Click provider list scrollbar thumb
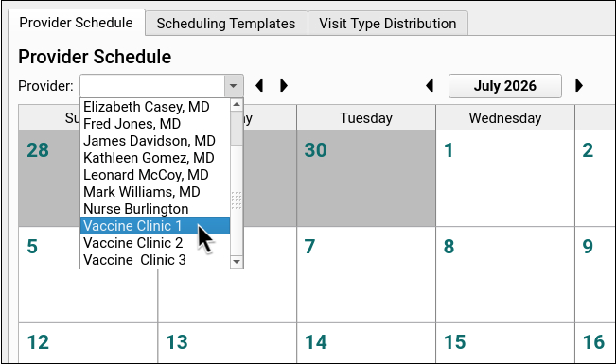616x364 pixels. pos(237,128)
